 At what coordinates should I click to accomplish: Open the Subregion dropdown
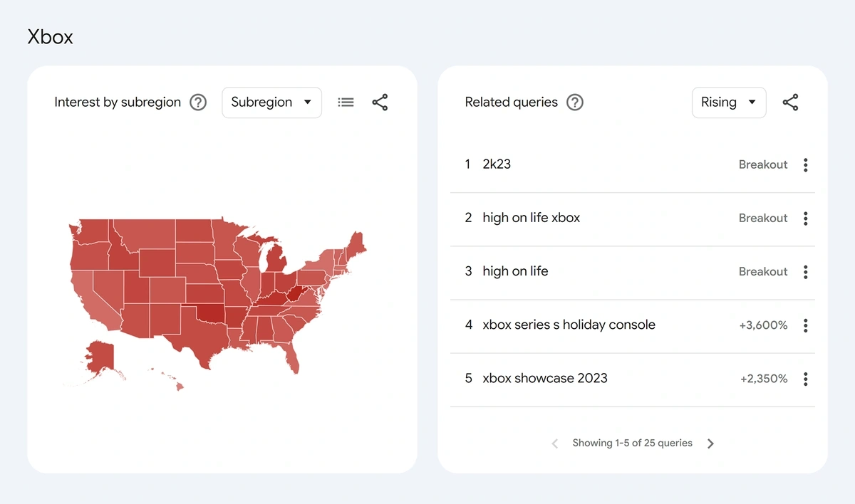271,103
